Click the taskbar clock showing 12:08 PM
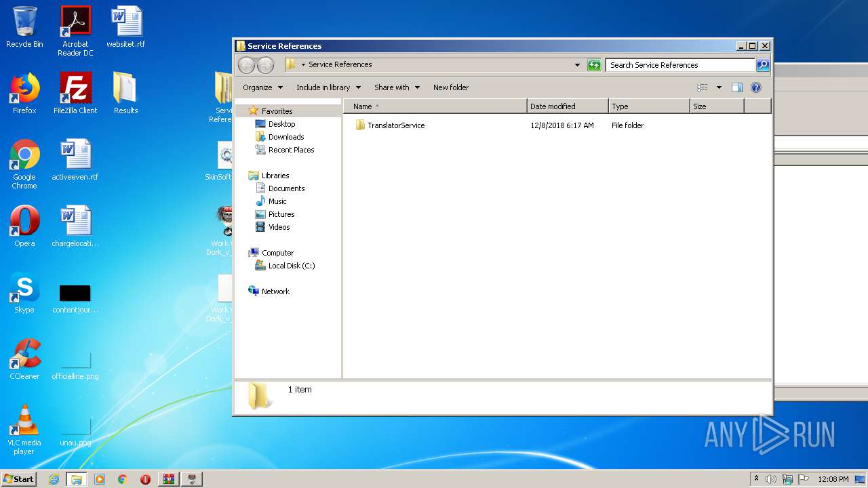Image resolution: width=868 pixels, height=488 pixels. tap(833, 479)
